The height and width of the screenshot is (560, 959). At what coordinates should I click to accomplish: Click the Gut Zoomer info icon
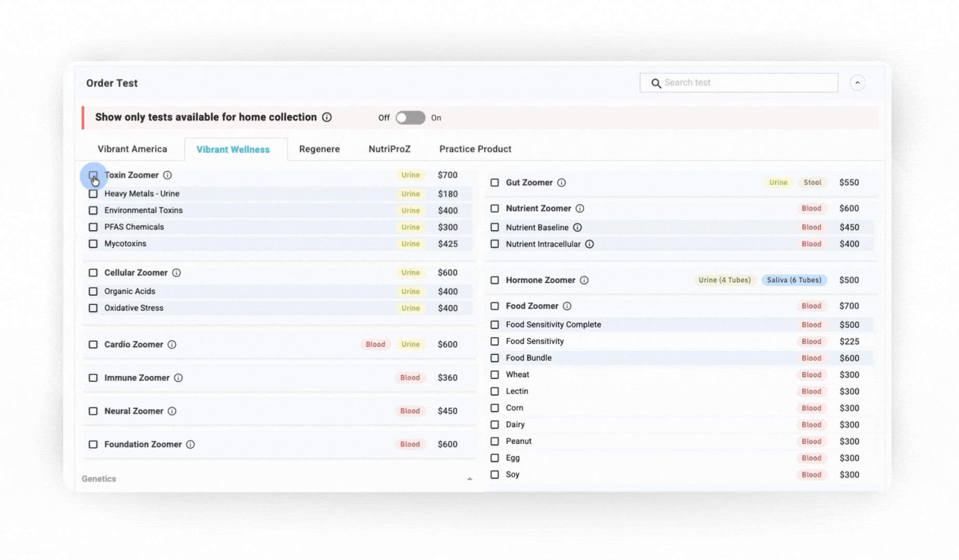tap(561, 183)
